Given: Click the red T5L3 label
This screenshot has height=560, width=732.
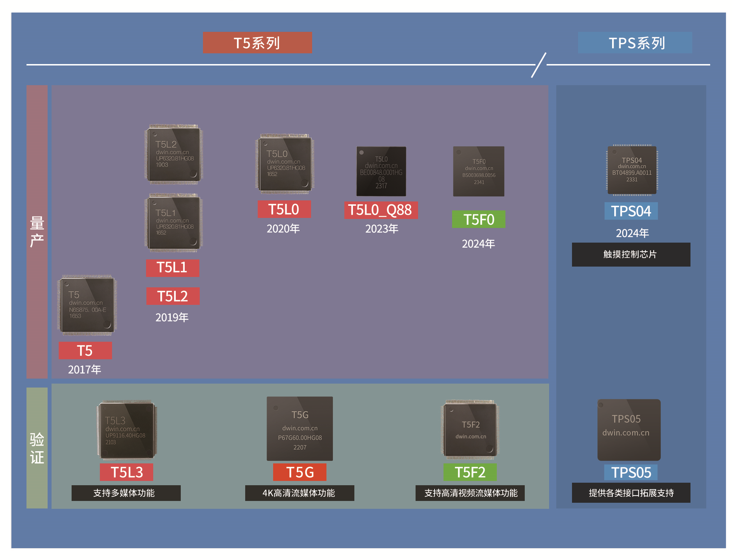Looking at the screenshot, I should [x=126, y=472].
